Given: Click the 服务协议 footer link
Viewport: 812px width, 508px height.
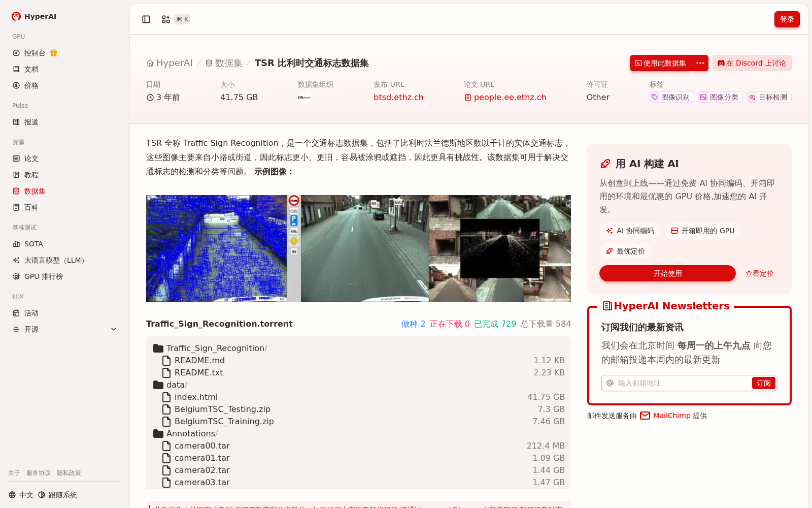Looking at the screenshot, I should click(x=39, y=473).
